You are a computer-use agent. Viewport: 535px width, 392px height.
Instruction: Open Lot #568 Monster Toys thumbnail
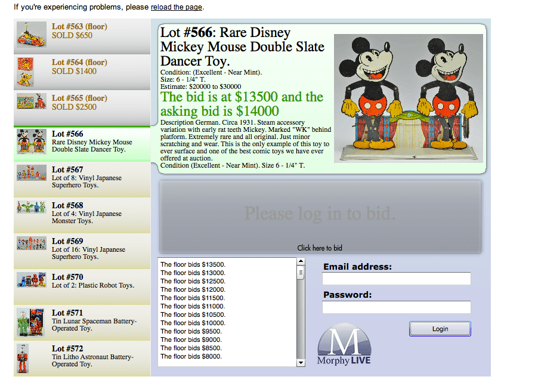(x=32, y=207)
